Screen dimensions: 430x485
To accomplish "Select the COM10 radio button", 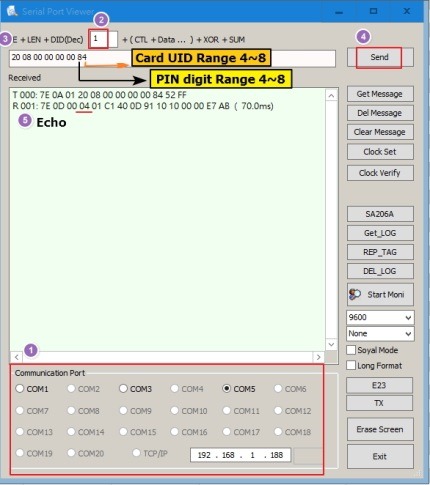I will 174,411.
